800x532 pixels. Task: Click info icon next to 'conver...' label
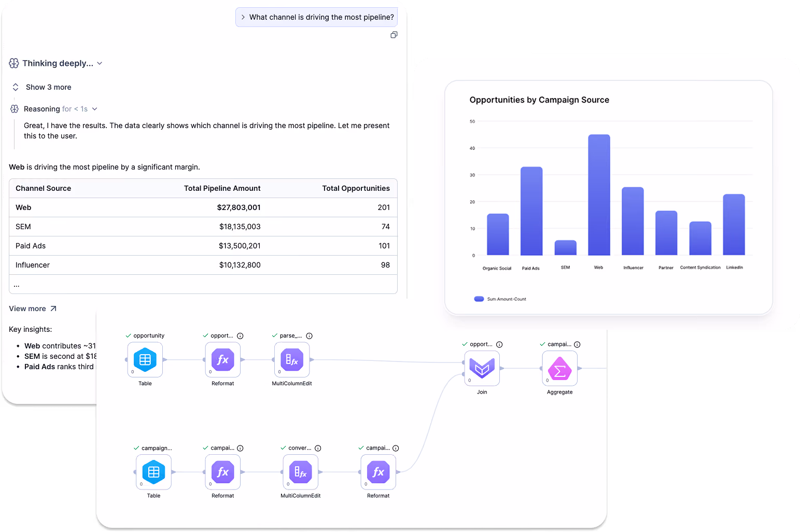pos(318,448)
